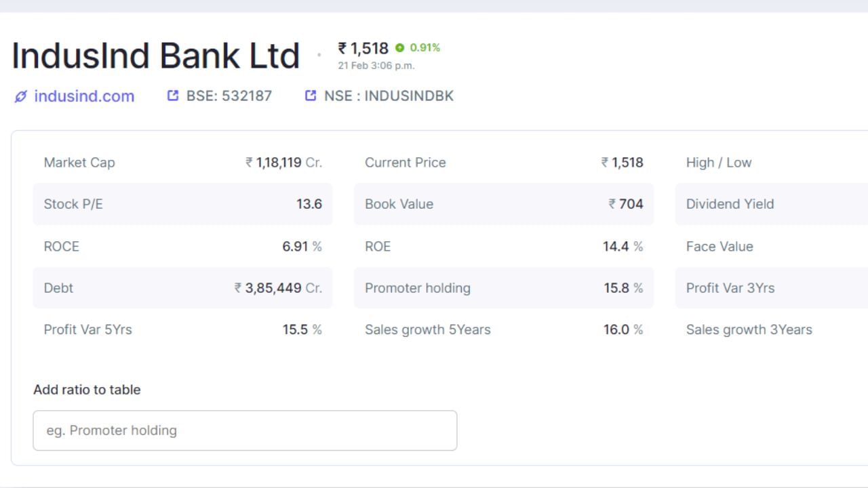
Task: Click the Profit Var 5Yrs label
Action: point(88,330)
